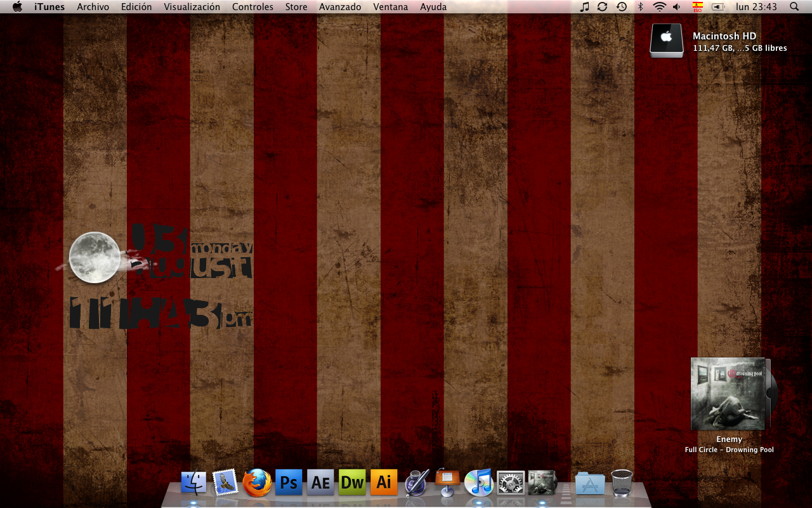Open volume control in menu bar
This screenshot has height=508, width=812.
coord(677,7)
